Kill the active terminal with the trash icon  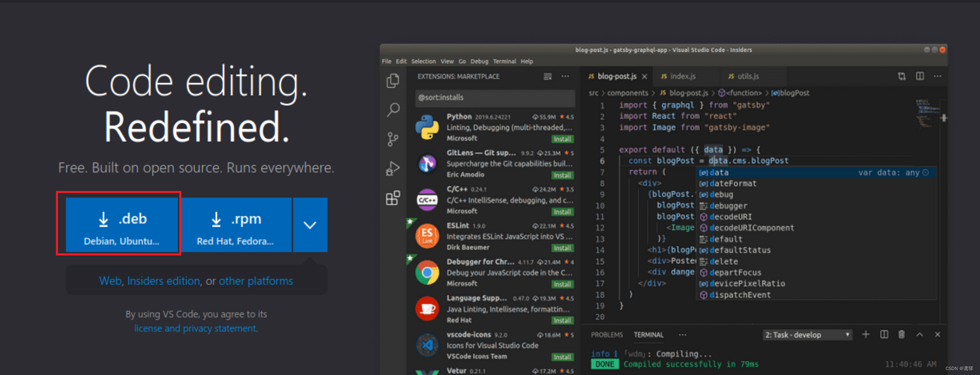(902, 335)
